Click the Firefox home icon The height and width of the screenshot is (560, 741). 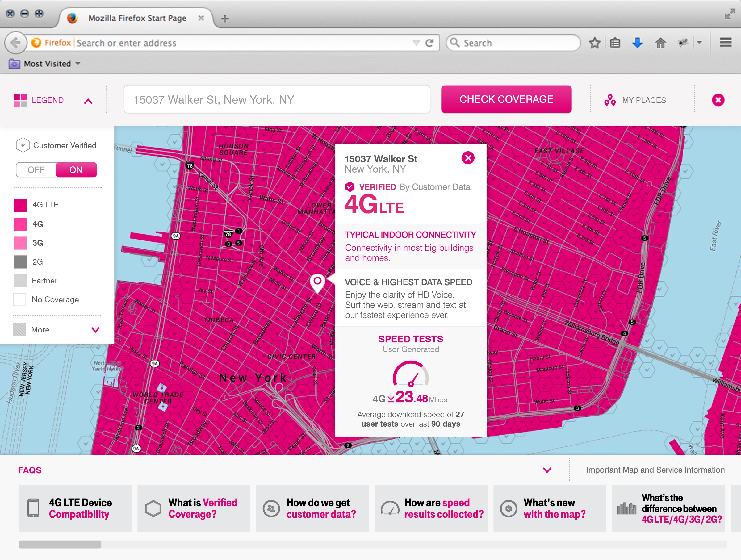click(660, 43)
